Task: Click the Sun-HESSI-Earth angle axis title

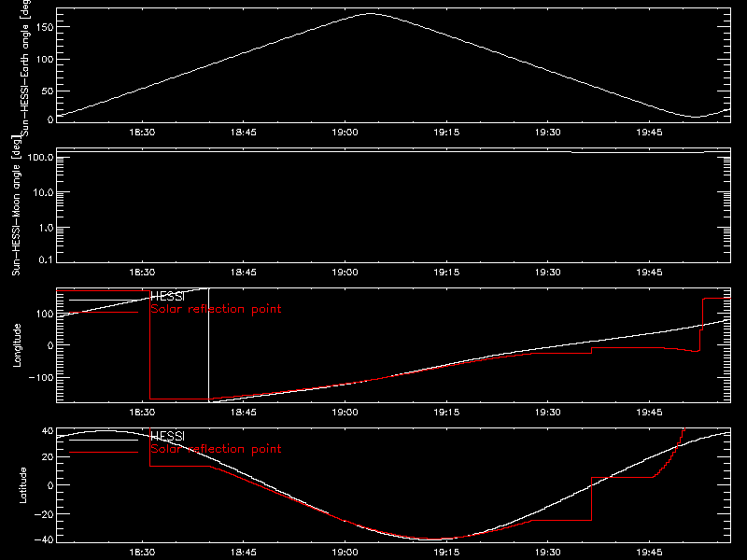Action: (x=25, y=68)
